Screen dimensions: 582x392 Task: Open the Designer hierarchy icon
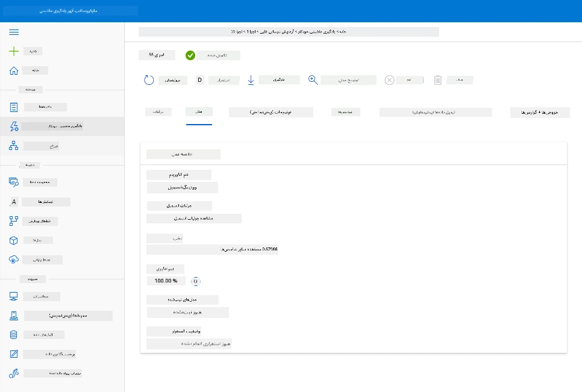(14, 146)
